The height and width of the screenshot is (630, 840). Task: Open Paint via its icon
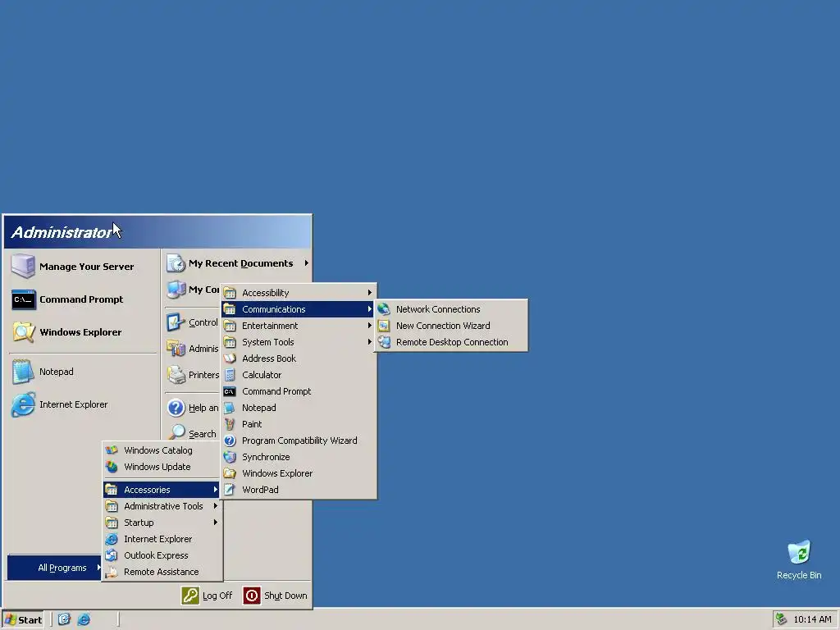[x=230, y=424]
